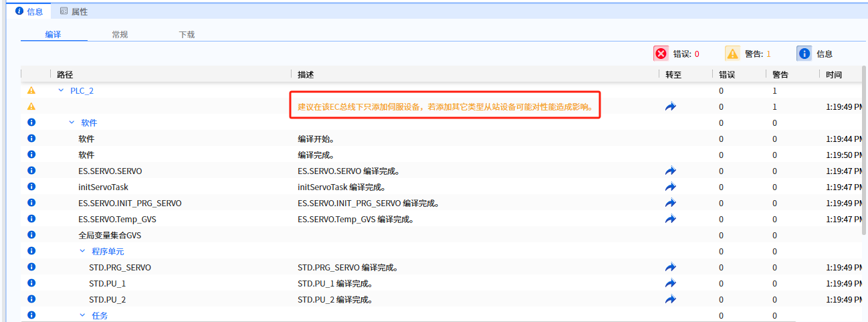
Task: Select the orange EC bus warning message
Action: 445,107
